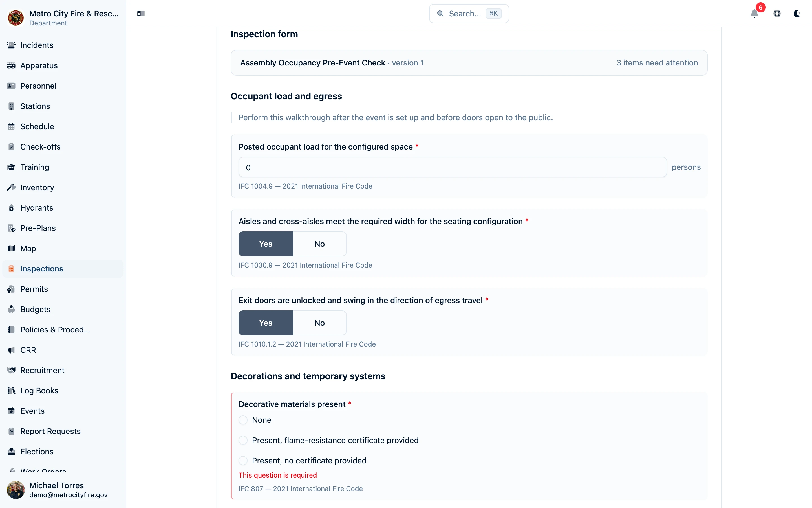Click the Recruitment handshake icon
Image resolution: width=812 pixels, height=508 pixels.
tap(11, 370)
